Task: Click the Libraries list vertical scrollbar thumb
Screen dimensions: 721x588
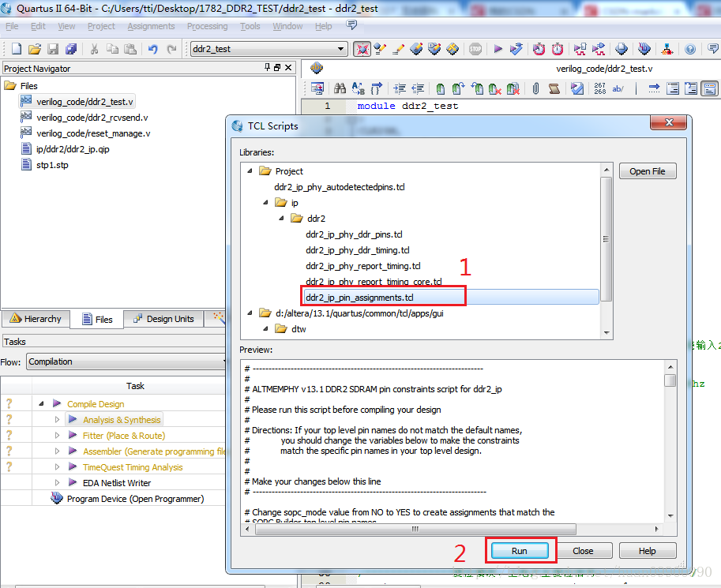Action: [606, 239]
